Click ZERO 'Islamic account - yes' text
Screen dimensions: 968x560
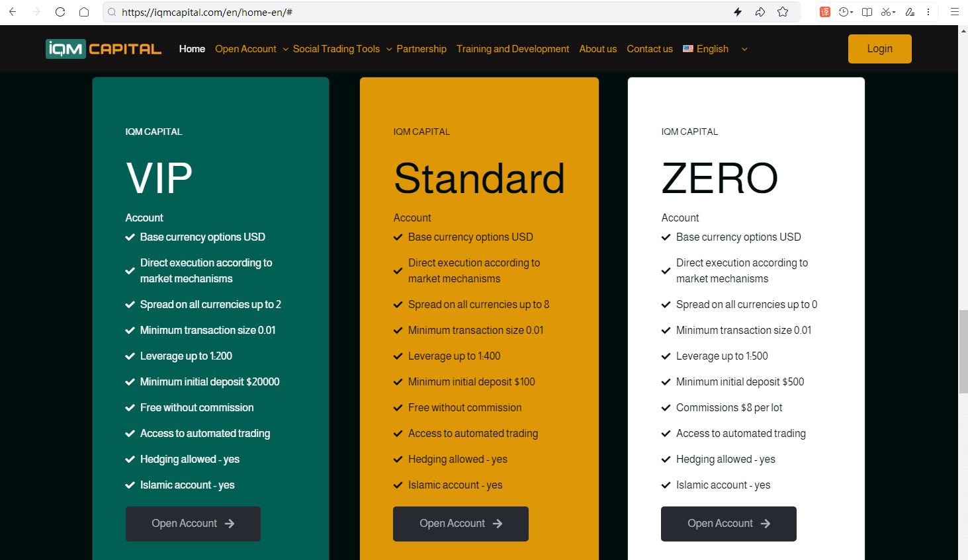coord(723,485)
